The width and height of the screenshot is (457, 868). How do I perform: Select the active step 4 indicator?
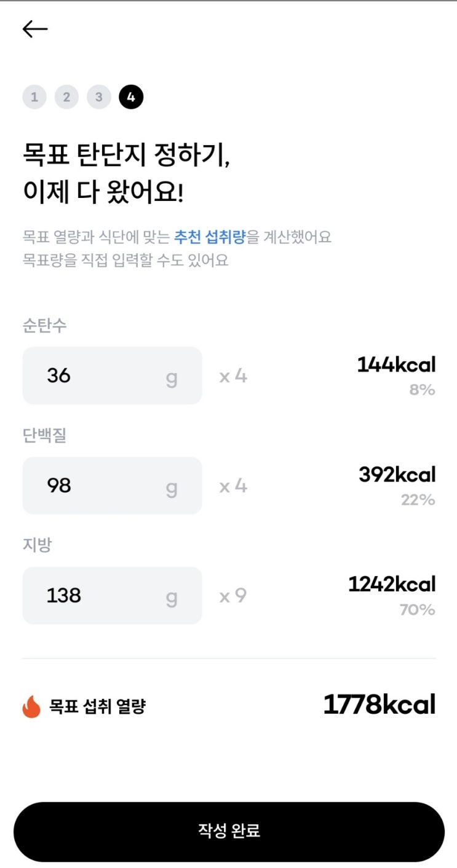point(131,97)
